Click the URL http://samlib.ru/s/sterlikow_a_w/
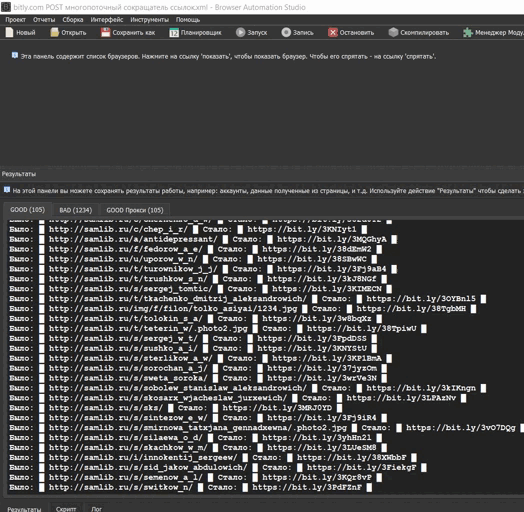This screenshot has height=512, width=524. point(131,358)
